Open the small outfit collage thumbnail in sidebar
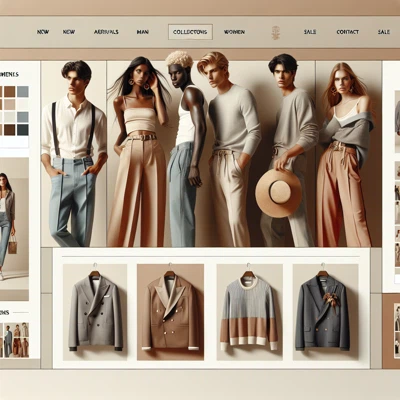The height and width of the screenshot is (400, 400). point(16,340)
